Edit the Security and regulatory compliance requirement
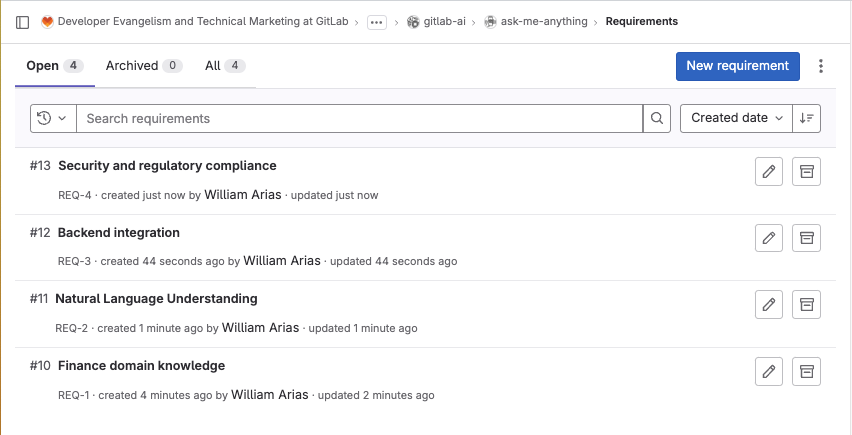The image size is (852, 435). pos(768,172)
